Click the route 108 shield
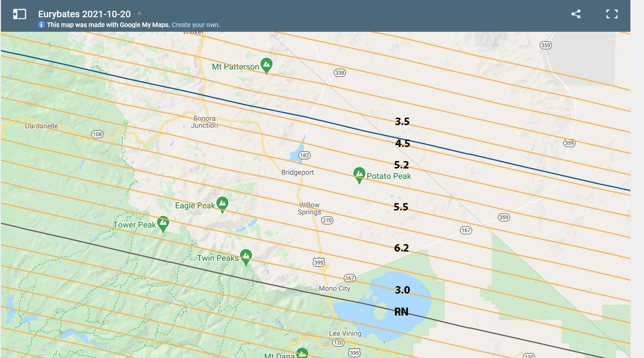Screen dimensions: 644x358 tap(97, 134)
